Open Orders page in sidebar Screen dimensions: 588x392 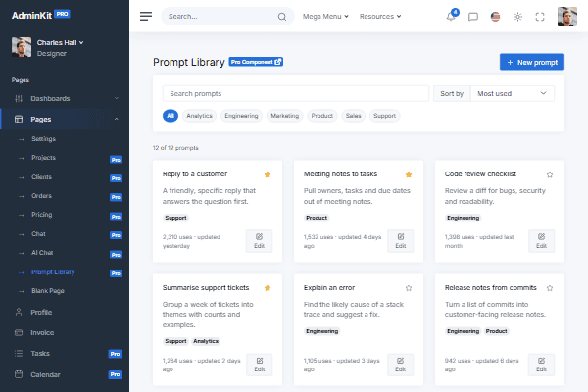41,196
